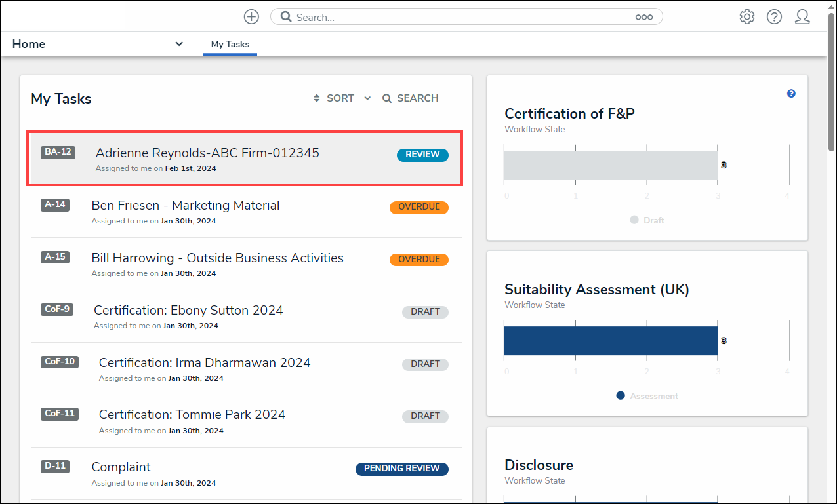Open the help question mark icon
837x504 pixels.
[774, 17]
